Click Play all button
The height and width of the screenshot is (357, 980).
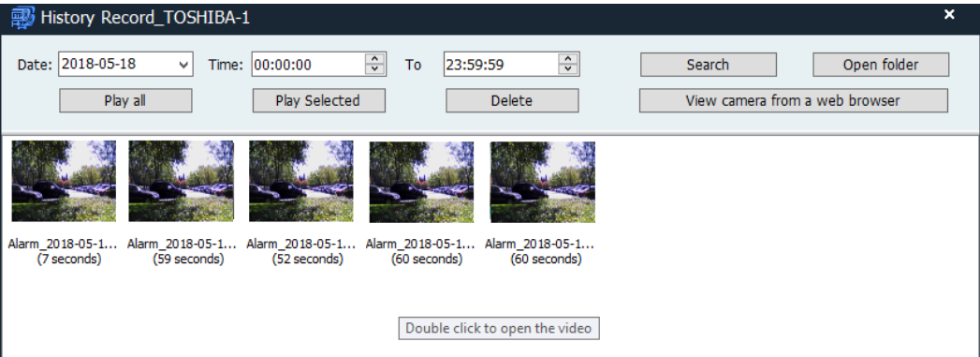[x=125, y=100]
